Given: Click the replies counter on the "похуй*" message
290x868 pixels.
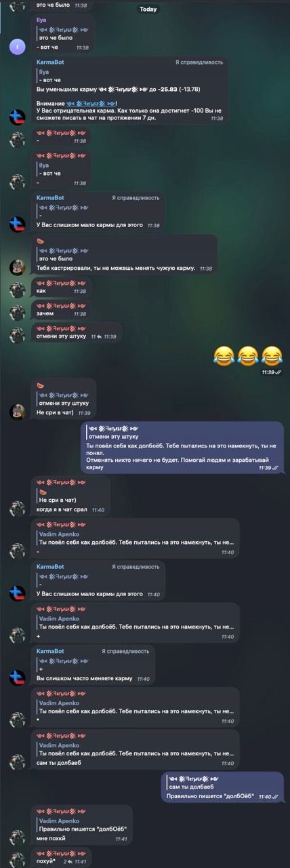Looking at the screenshot, I should click(67, 861).
